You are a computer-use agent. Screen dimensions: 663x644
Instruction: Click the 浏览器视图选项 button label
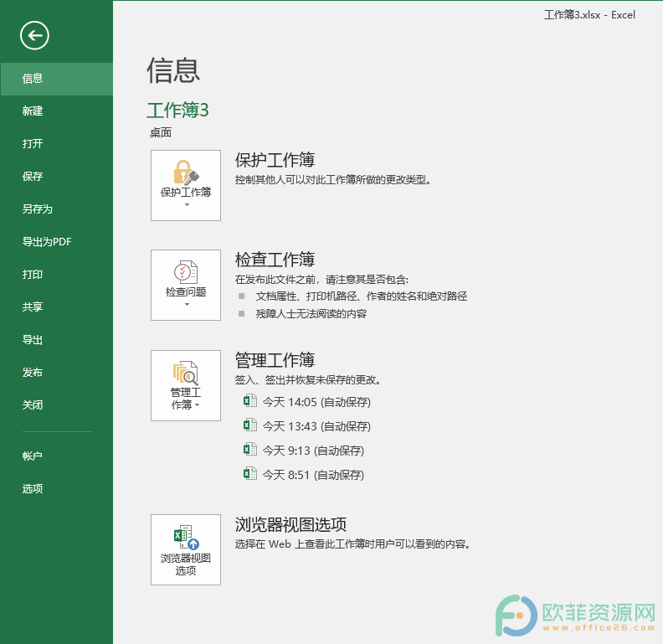[x=186, y=564]
